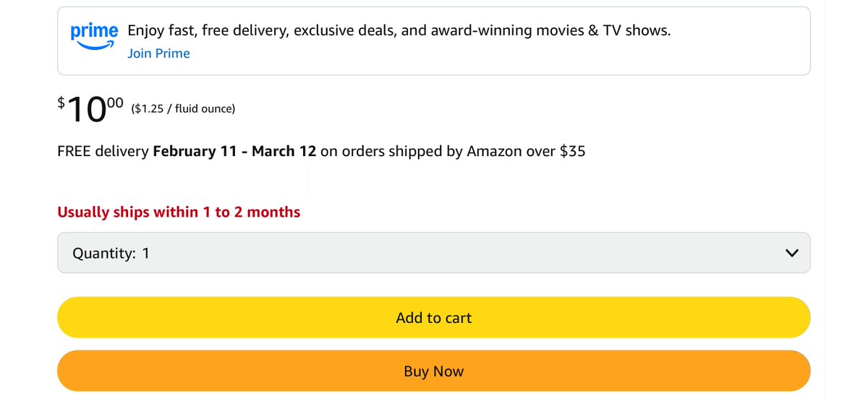Click the $1.25 per fluid ounce text
The width and height of the screenshot is (868, 401).
(183, 109)
